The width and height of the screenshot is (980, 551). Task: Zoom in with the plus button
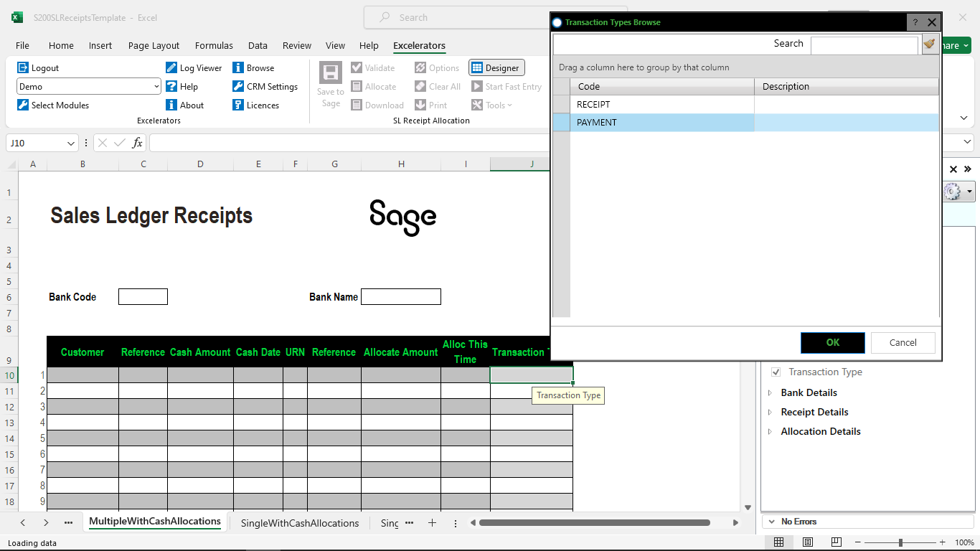pos(942,542)
